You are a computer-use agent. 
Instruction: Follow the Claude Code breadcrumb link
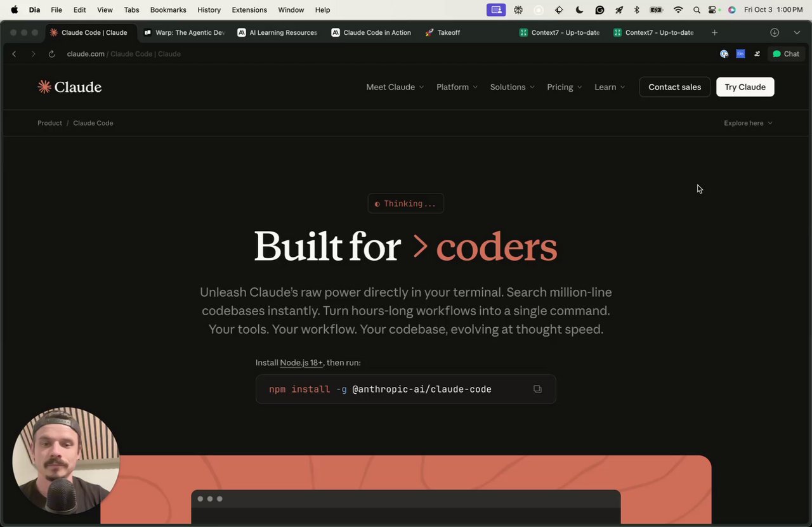[x=93, y=123]
